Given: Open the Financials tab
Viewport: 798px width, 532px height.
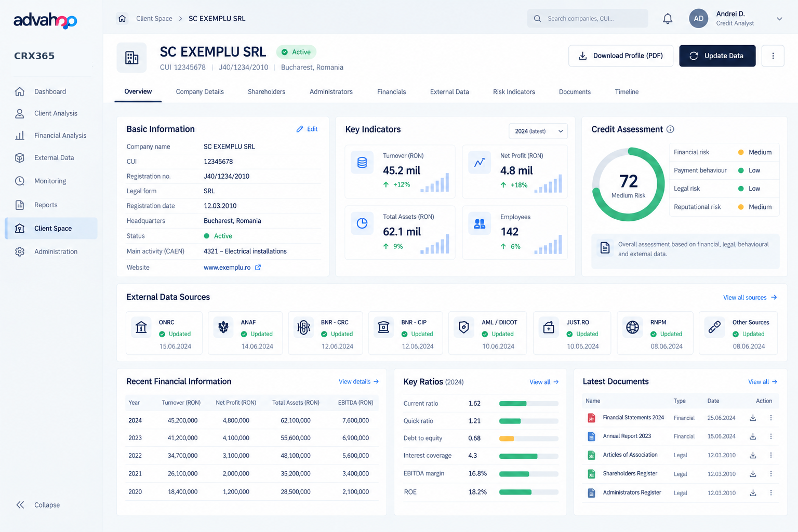Looking at the screenshot, I should 392,92.
